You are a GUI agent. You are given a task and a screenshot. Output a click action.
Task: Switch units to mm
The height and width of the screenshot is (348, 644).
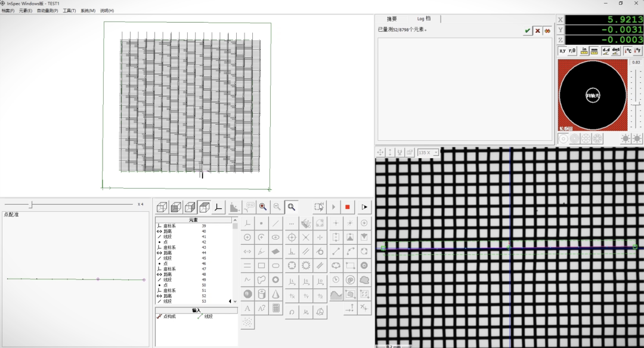[x=594, y=51]
